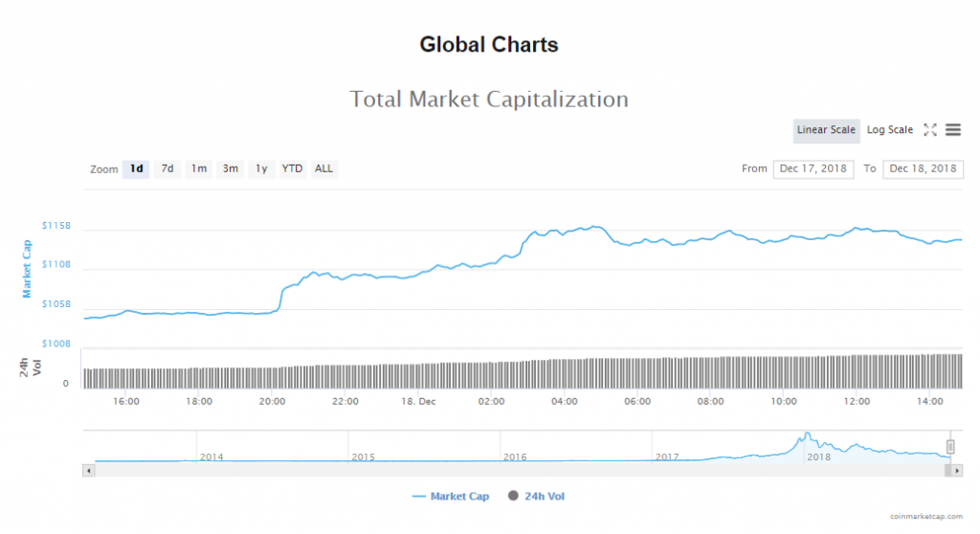Screen dimensions: 980x534
Task: Click the navigator scrollbar right arrow
Action: [956, 470]
